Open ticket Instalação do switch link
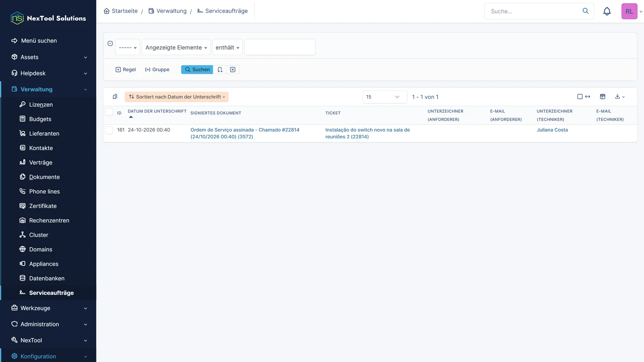Image resolution: width=644 pixels, height=362 pixels. tap(367, 133)
